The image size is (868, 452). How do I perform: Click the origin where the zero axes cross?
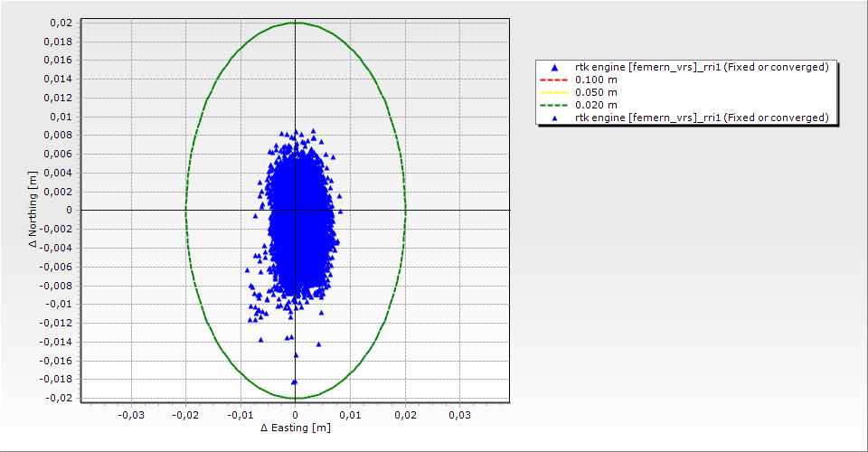(x=296, y=211)
